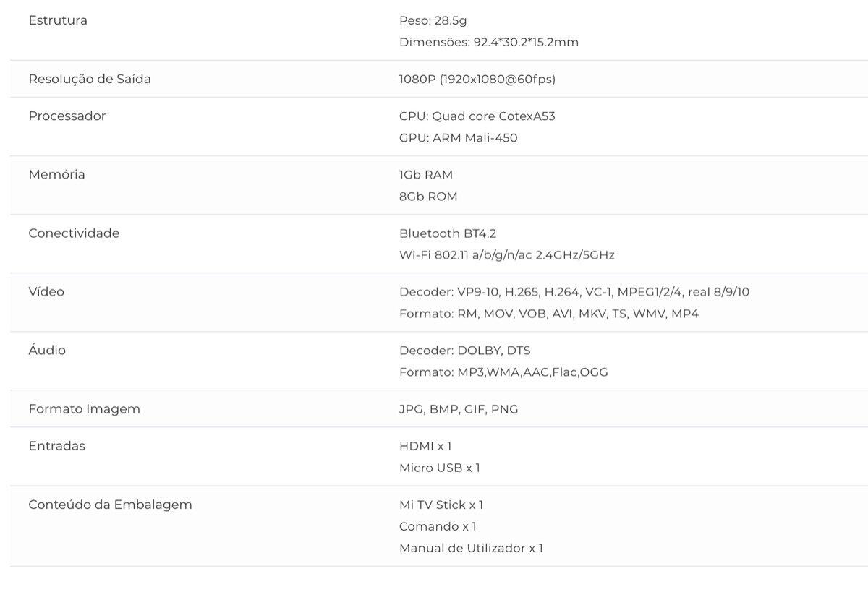The width and height of the screenshot is (868, 592).
Task: Click the Memória row label
Action: pyautogui.click(x=56, y=174)
